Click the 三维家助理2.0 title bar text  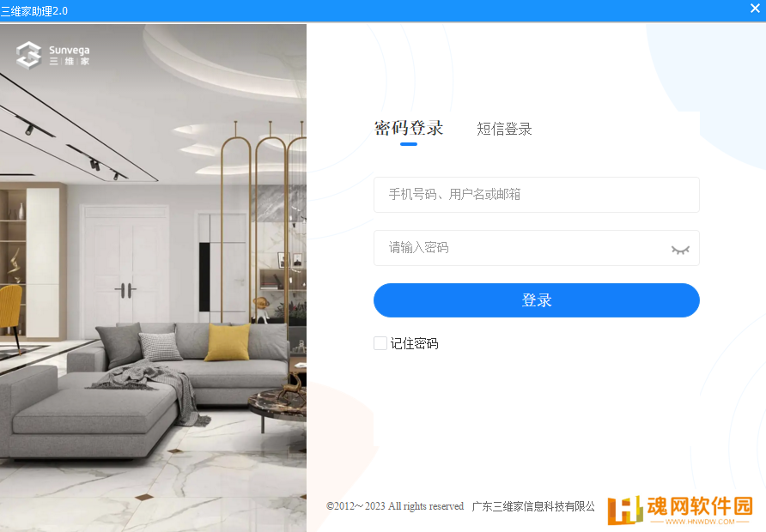34,11
